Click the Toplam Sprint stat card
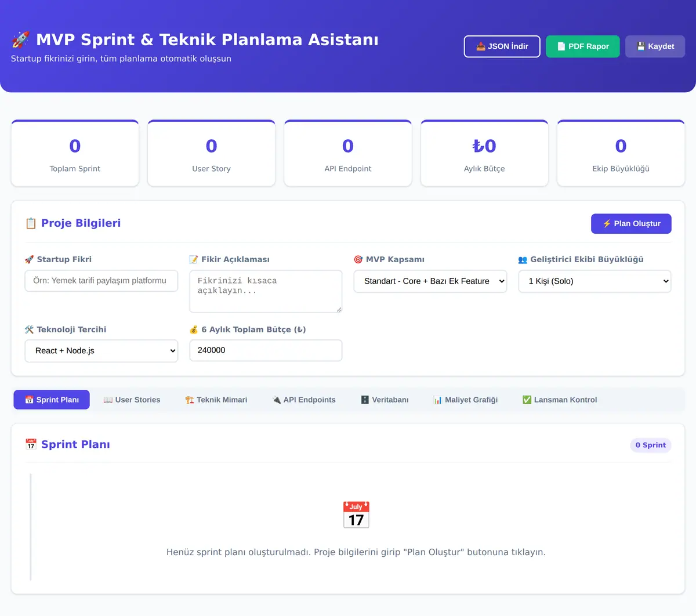This screenshot has width=696, height=616. tap(75, 154)
